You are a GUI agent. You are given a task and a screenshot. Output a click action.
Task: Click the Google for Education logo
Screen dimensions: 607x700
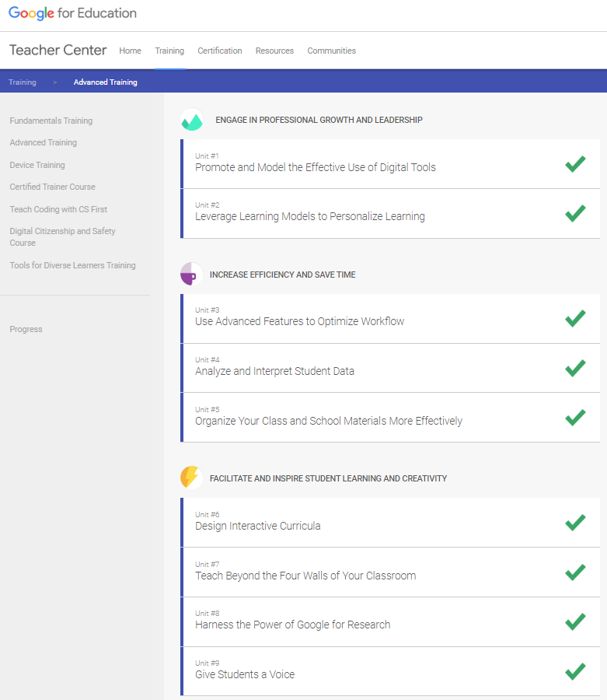click(x=73, y=13)
